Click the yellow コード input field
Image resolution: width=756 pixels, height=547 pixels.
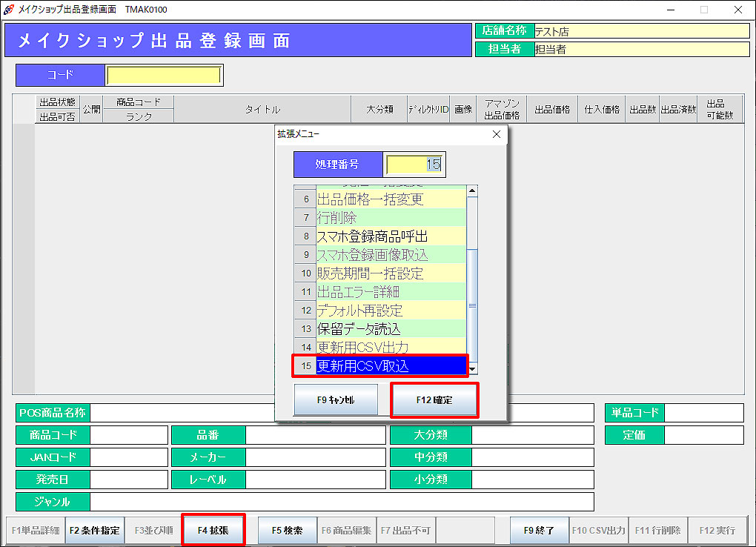[x=163, y=76]
